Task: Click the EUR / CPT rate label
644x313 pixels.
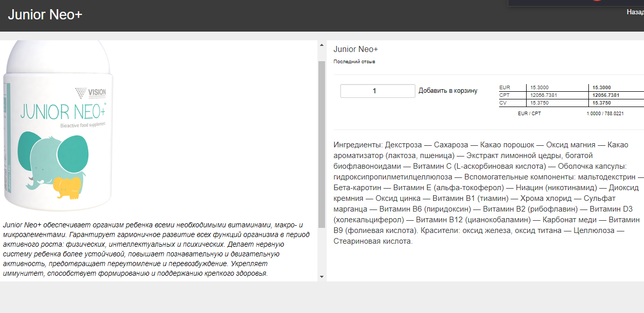Action: tap(529, 114)
